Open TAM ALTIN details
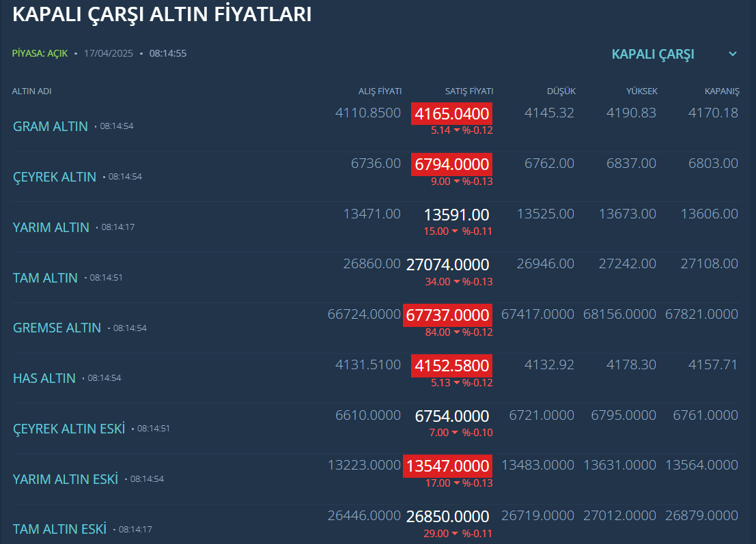The height and width of the screenshot is (544, 756). tap(45, 278)
